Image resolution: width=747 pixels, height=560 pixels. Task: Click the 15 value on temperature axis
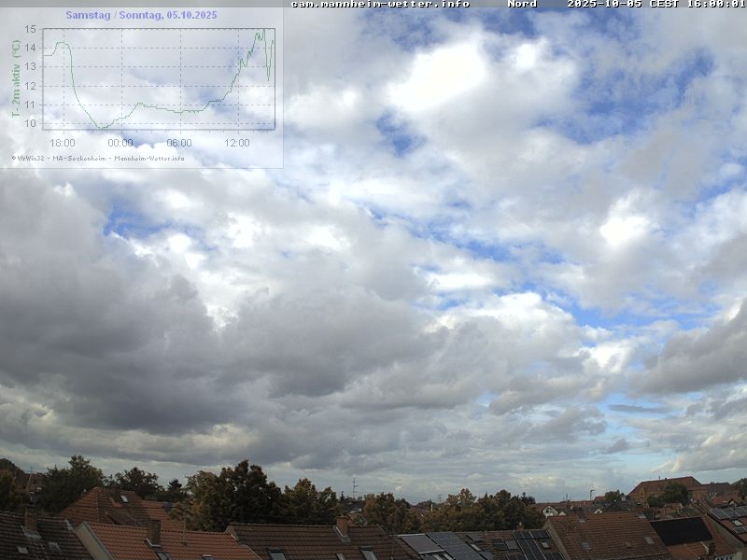pyautogui.click(x=31, y=29)
